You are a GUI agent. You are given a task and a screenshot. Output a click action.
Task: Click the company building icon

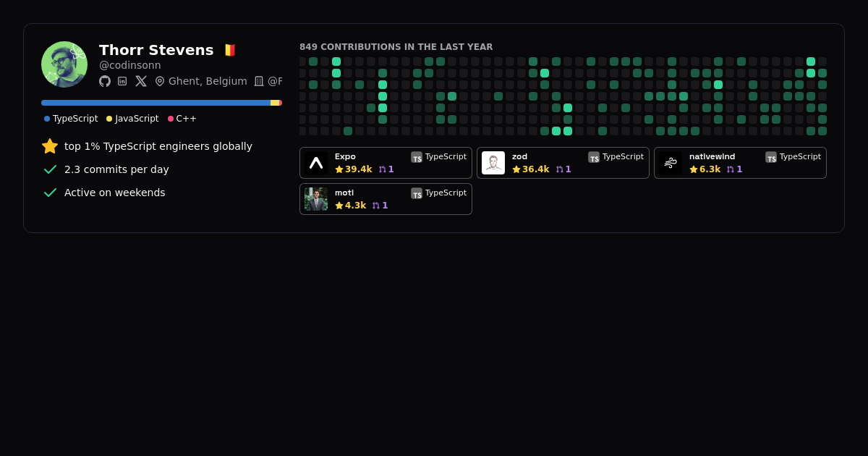pyautogui.click(x=259, y=81)
